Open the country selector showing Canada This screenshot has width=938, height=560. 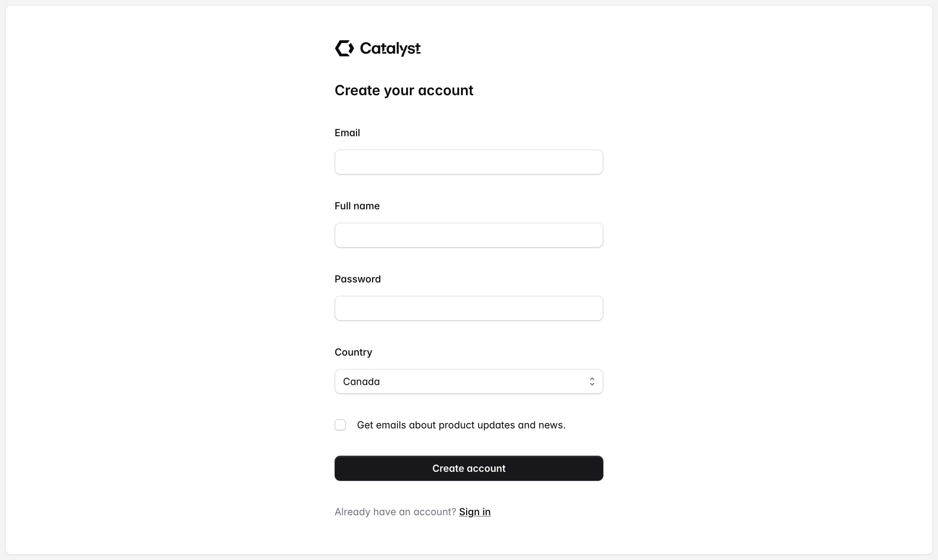pyautogui.click(x=469, y=381)
